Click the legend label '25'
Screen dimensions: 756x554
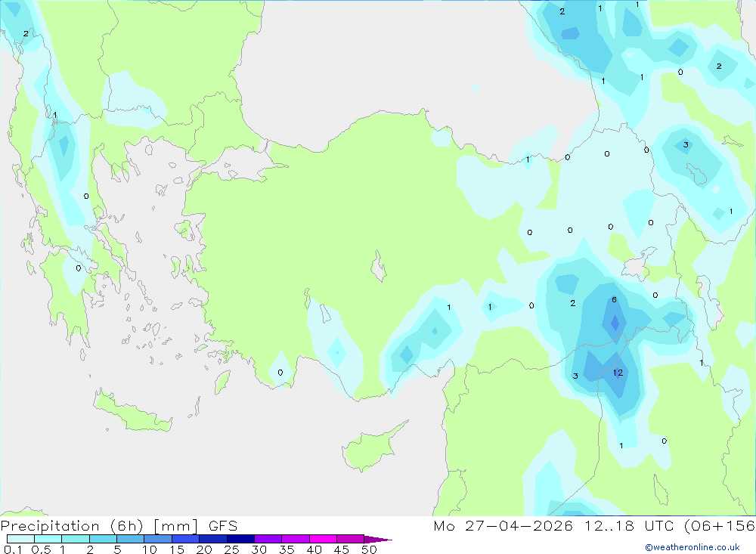coord(231,549)
